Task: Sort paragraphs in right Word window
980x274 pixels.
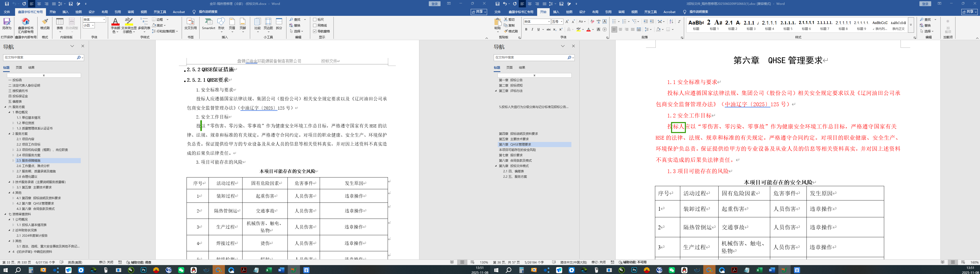Action: (671, 22)
